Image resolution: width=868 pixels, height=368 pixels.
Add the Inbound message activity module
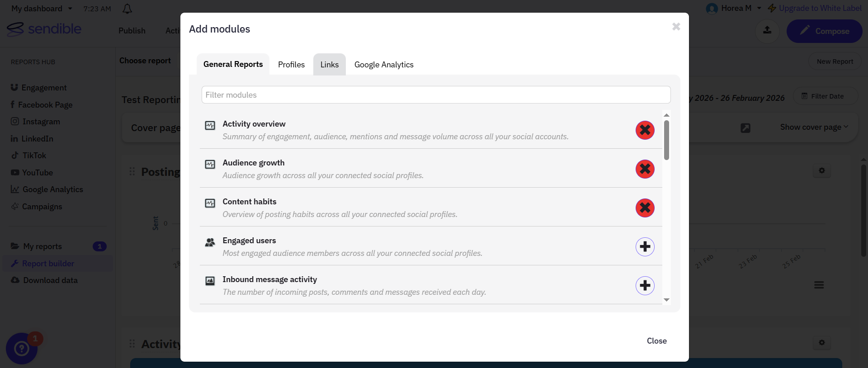pos(645,286)
